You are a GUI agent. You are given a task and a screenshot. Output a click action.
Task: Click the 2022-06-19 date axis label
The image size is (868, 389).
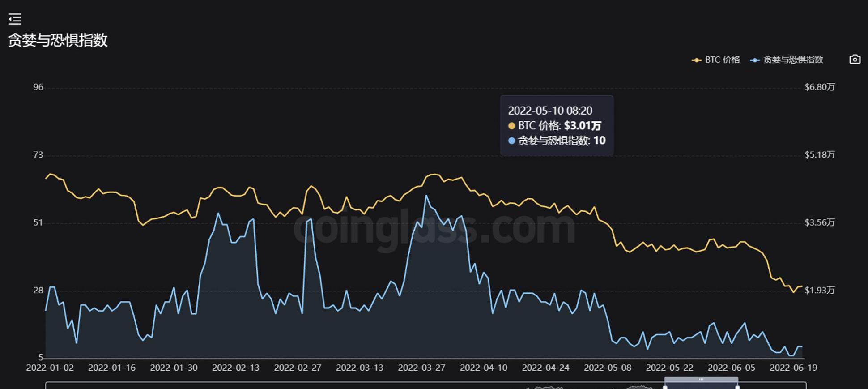pos(793,368)
